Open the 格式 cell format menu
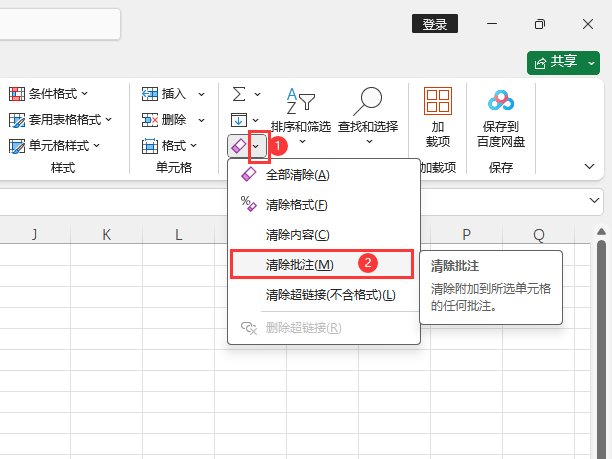Image resolution: width=612 pixels, height=459 pixels. [169, 146]
